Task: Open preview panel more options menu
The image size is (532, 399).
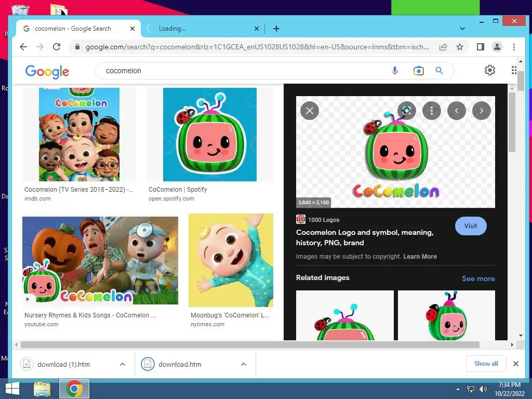Action: 432,111
